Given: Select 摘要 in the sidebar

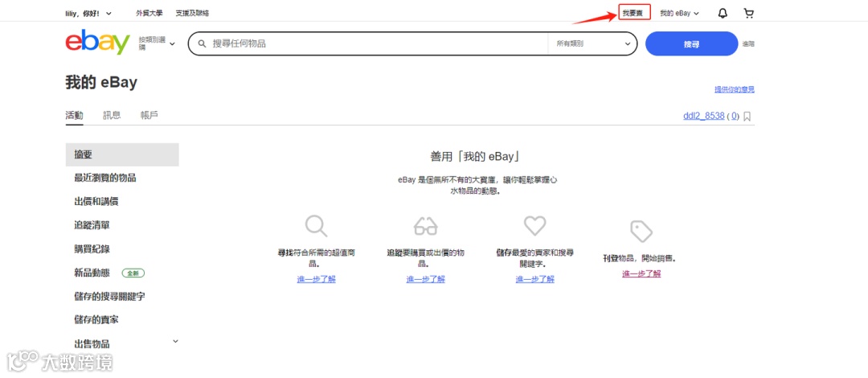Looking at the screenshot, I should coord(122,154).
